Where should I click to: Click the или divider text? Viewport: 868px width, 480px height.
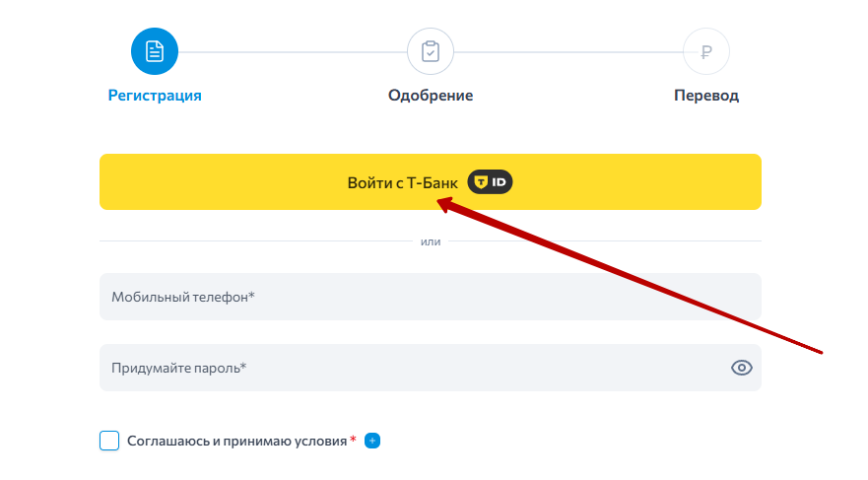tap(431, 241)
